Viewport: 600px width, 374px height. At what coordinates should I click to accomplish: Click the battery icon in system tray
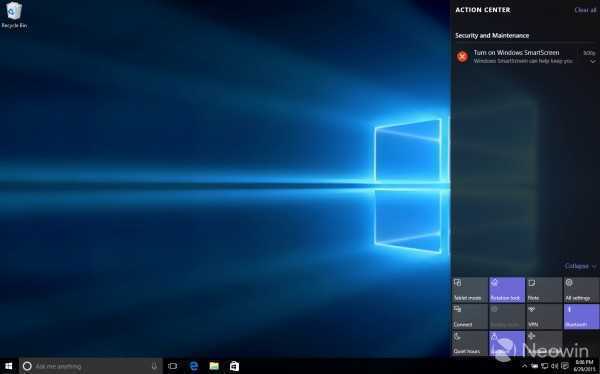tap(535, 366)
